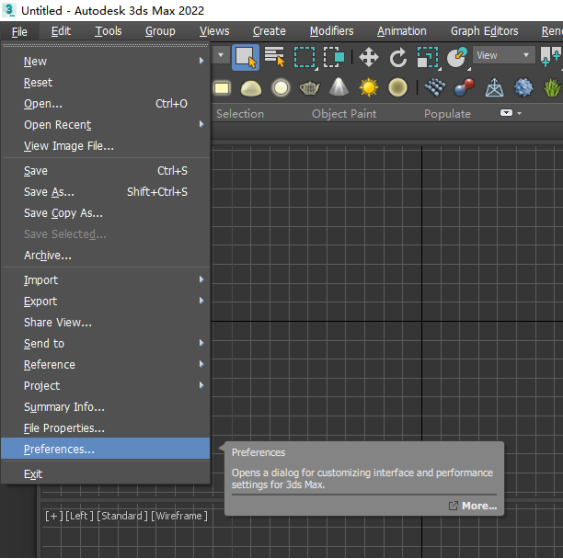563x559 pixels.
Task: Click the [Standard] viewport label
Action: [x=122, y=516]
